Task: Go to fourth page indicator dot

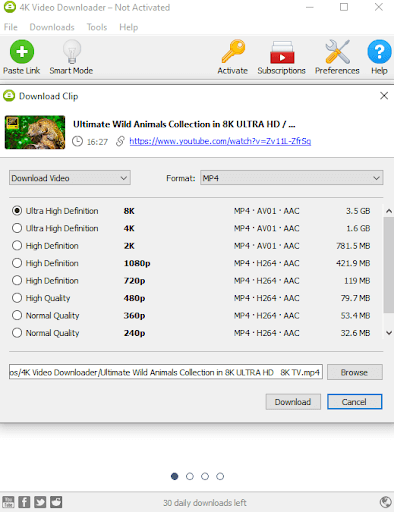Action: pyautogui.click(x=220, y=476)
